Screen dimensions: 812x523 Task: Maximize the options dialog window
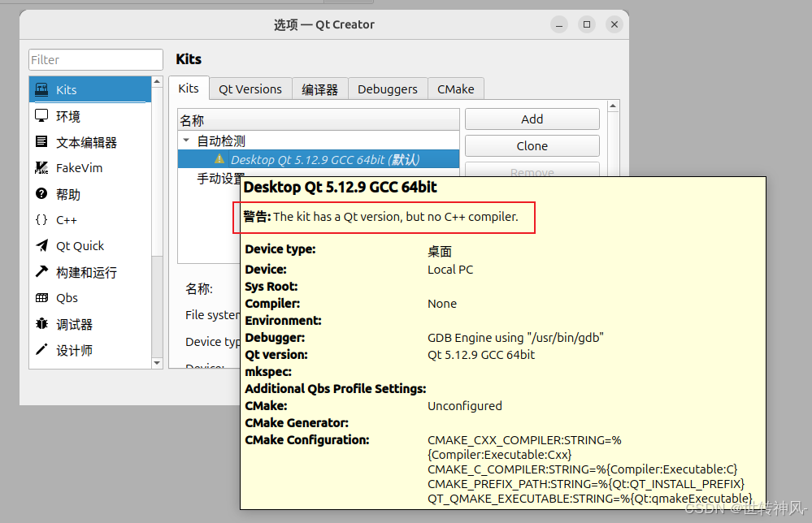[587, 24]
